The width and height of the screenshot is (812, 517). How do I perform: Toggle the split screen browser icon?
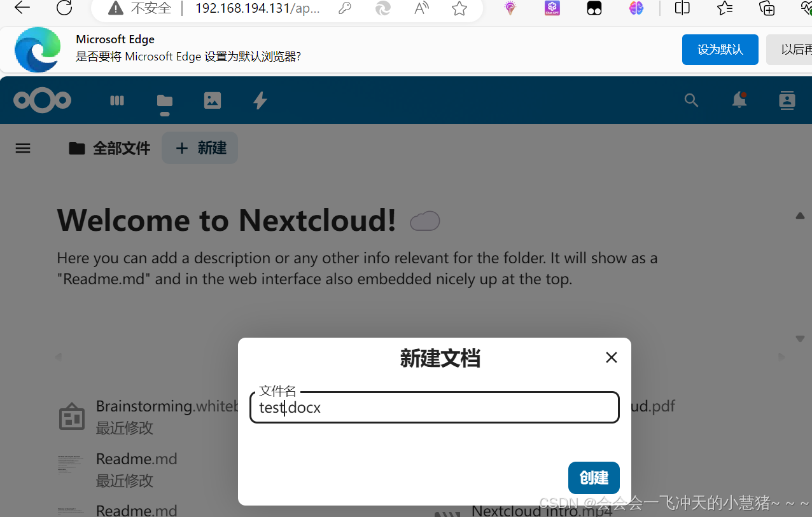pyautogui.click(x=682, y=8)
